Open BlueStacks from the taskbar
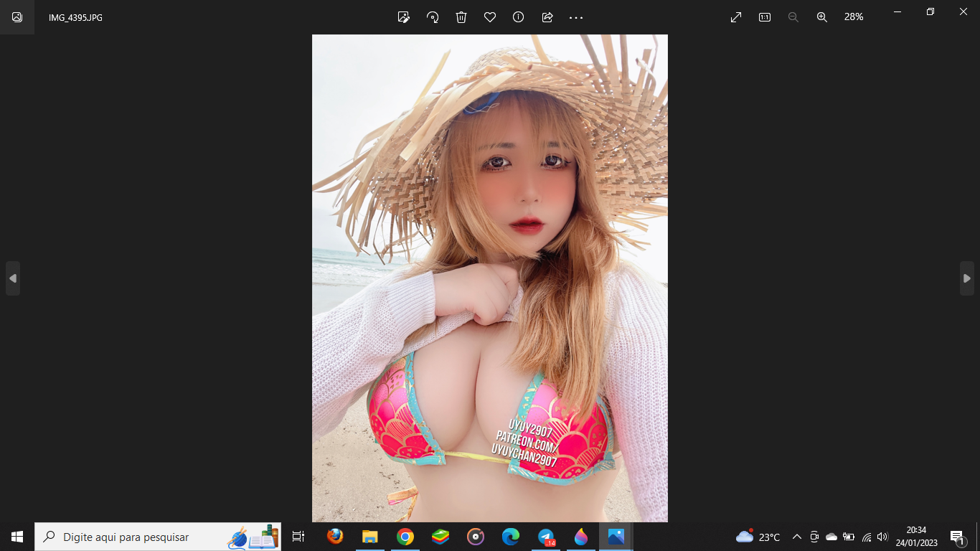 pyautogui.click(x=440, y=537)
